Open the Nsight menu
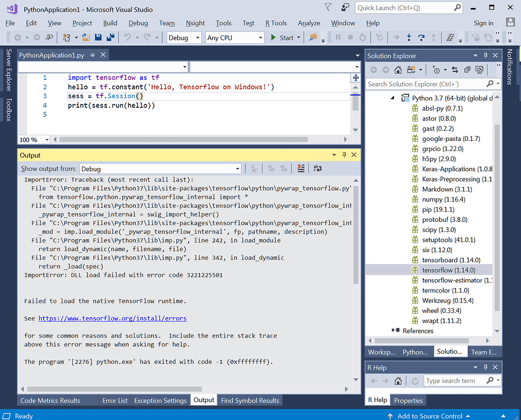Viewport: 521px width, 420px height. tap(195, 23)
